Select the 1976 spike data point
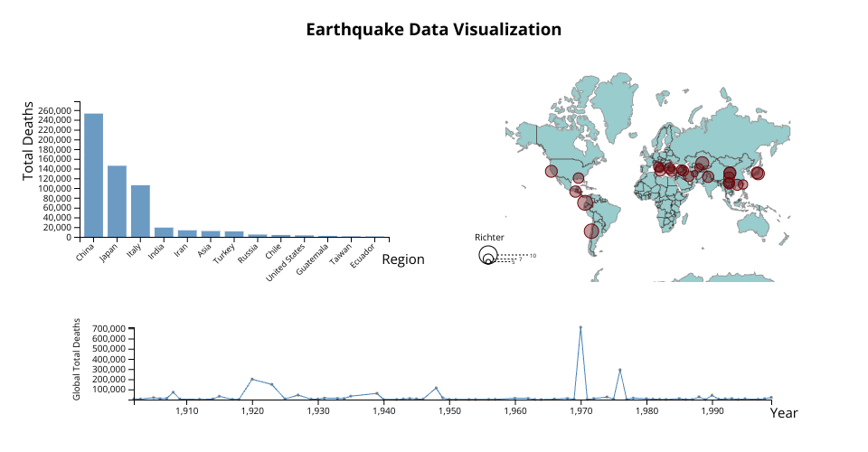868x452 pixels. click(619, 370)
